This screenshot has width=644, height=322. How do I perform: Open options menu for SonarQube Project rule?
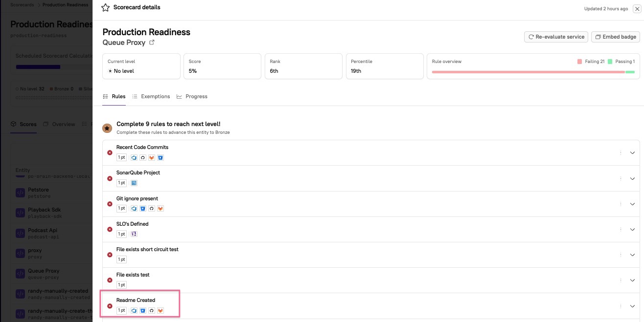(621, 178)
